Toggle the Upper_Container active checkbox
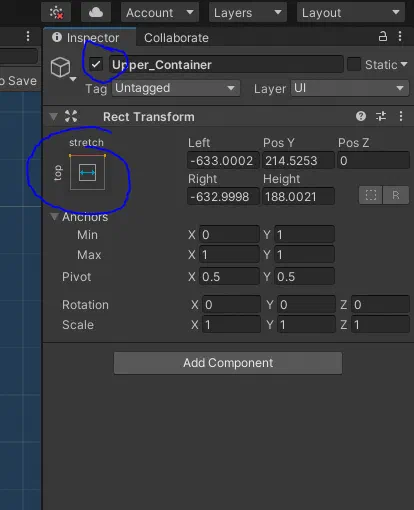The height and width of the screenshot is (510, 414). pos(96,64)
